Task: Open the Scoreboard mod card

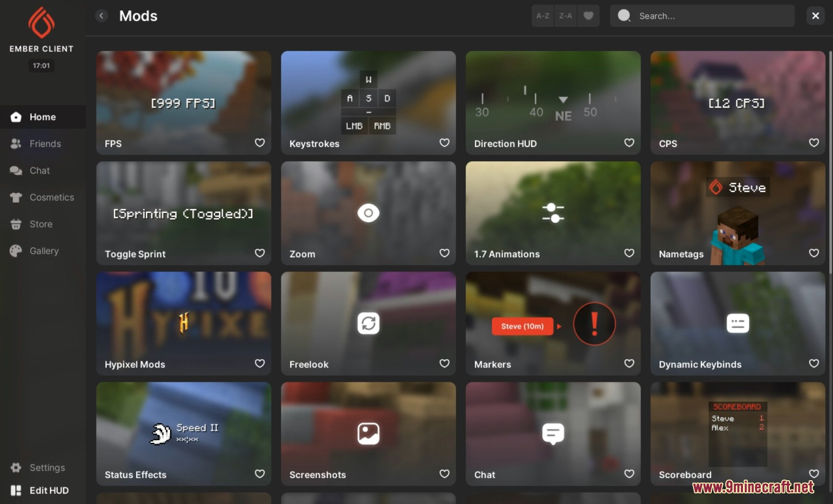Action: click(x=738, y=434)
